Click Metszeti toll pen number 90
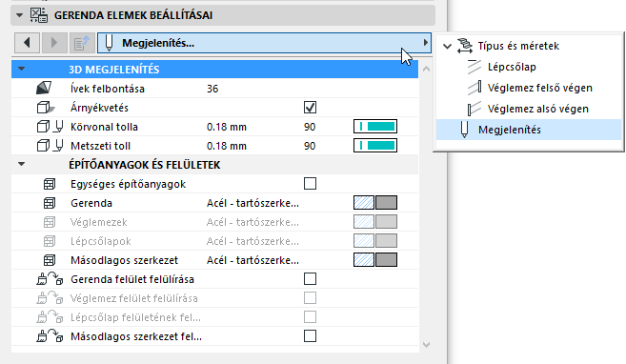626x364 pixels. point(310,146)
